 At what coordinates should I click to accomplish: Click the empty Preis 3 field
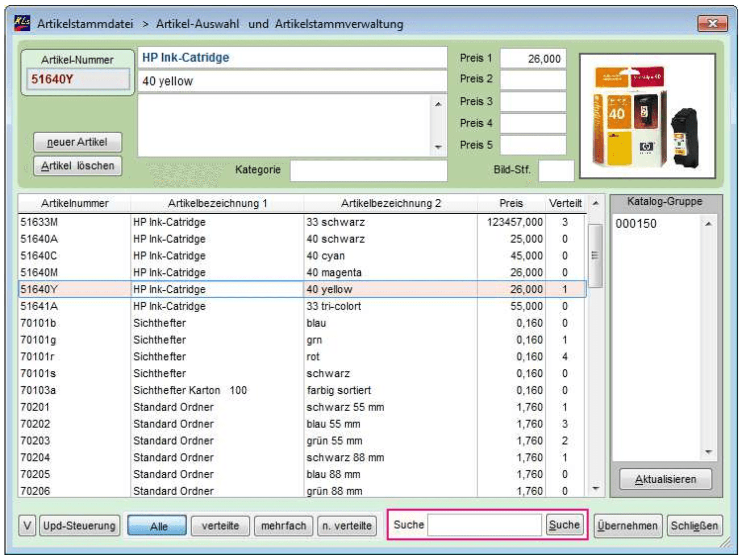coord(533,102)
